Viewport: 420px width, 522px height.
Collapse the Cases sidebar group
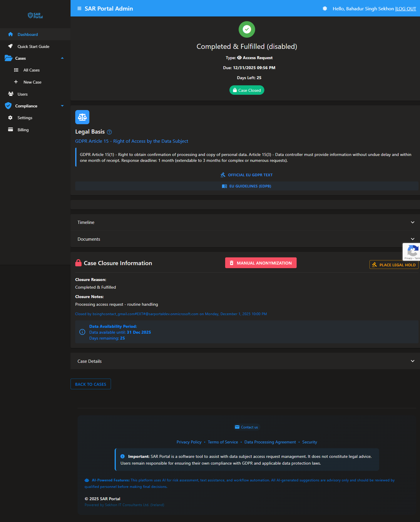pyautogui.click(x=62, y=58)
